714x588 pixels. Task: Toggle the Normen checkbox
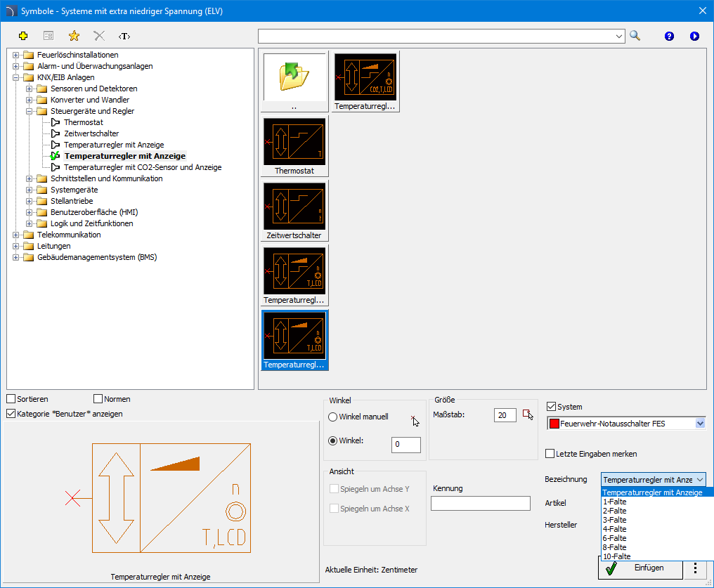point(98,399)
